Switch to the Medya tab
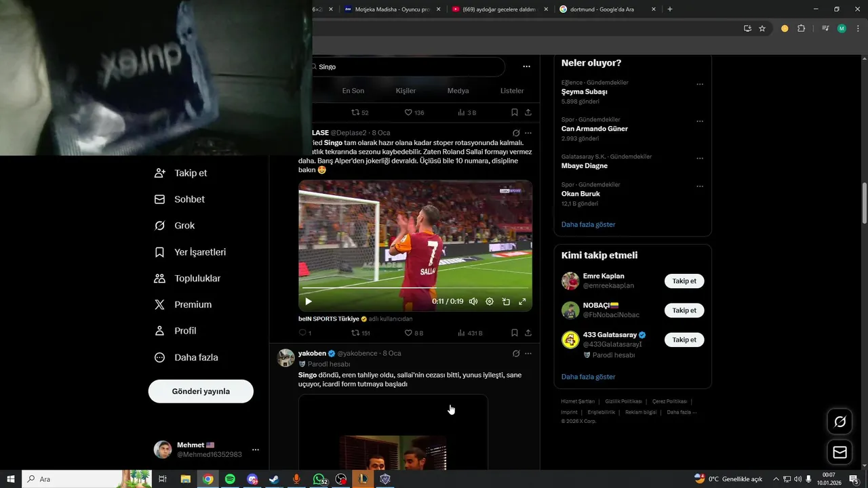This screenshot has width=868, height=488. (x=458, y=91)
